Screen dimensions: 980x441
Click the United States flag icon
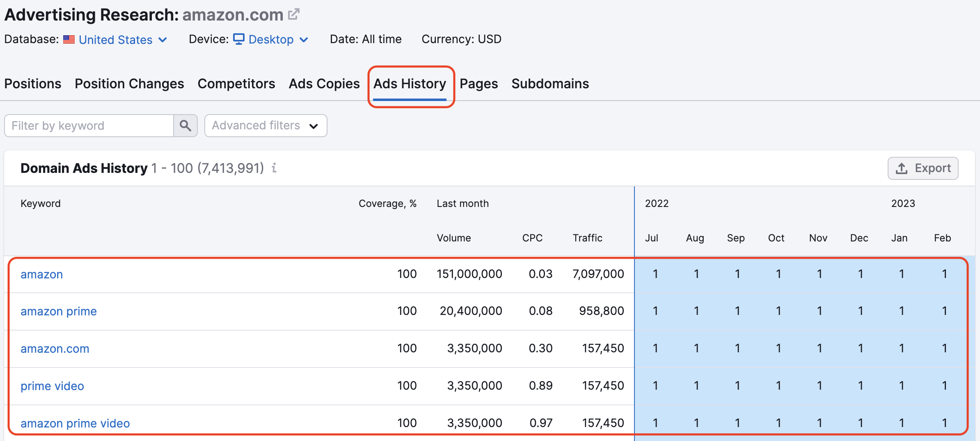[69, 39]
